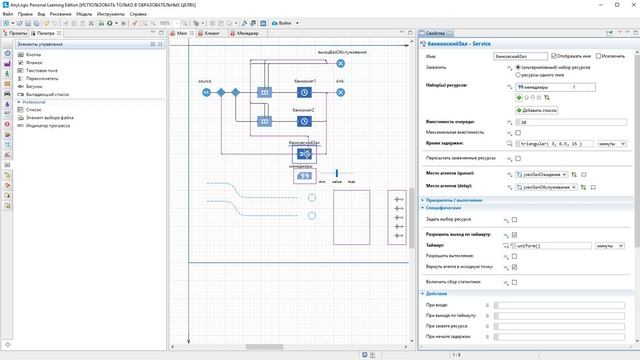
Task: Click the sink block icon
Action: [x=340, y=93]
